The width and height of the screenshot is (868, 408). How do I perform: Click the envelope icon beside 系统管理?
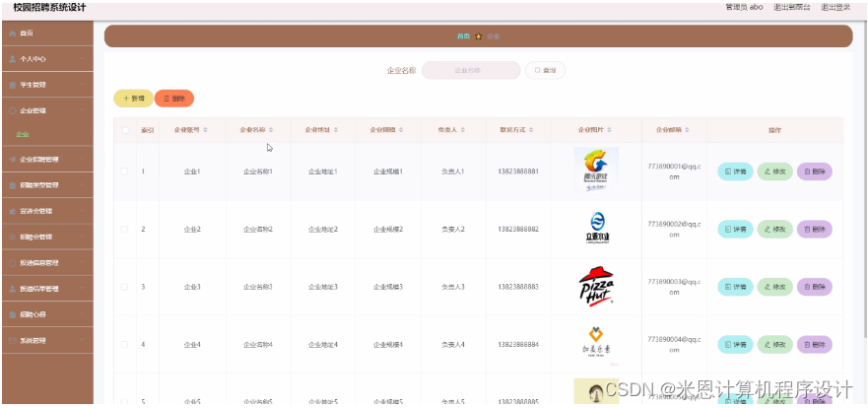(x=12, y=340)
